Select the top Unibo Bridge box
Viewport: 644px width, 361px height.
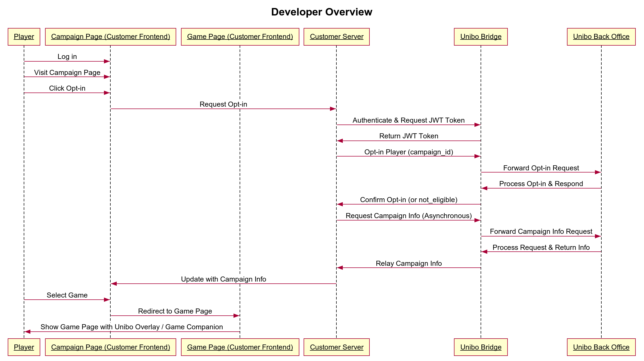[481, 37]
